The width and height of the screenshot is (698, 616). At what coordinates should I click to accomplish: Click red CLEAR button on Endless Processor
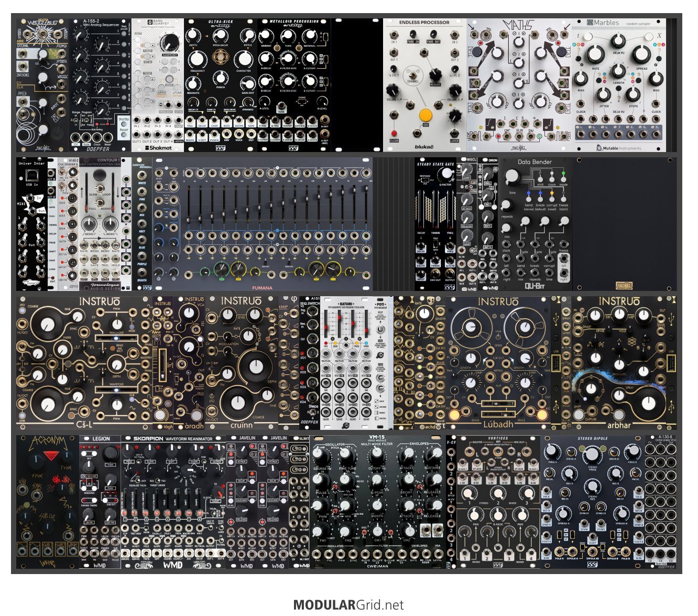(394, 134)
